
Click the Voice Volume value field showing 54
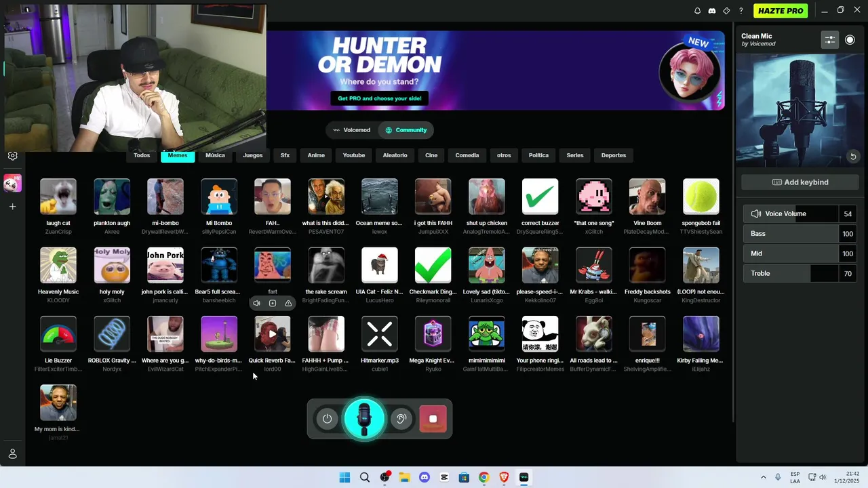(x=848, y=213)
